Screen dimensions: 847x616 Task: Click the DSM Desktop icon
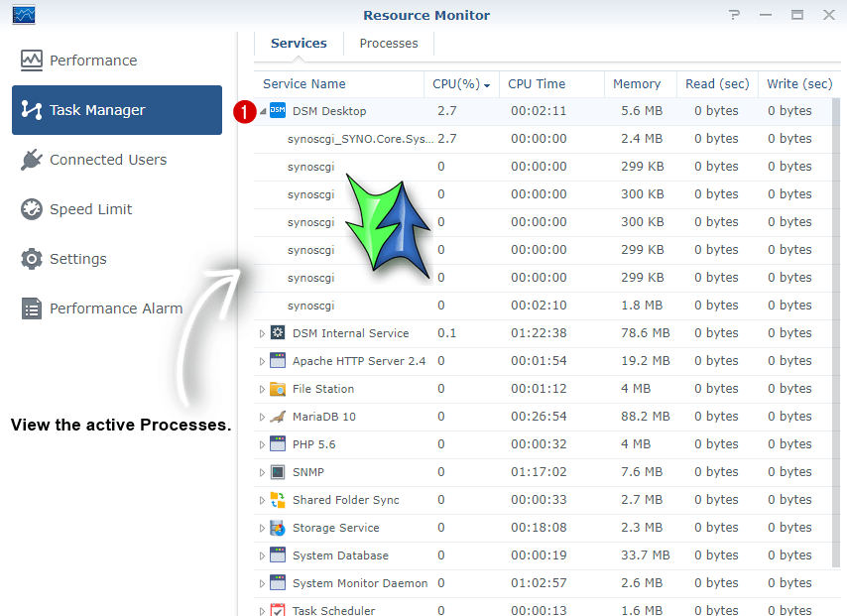point(278,110)
